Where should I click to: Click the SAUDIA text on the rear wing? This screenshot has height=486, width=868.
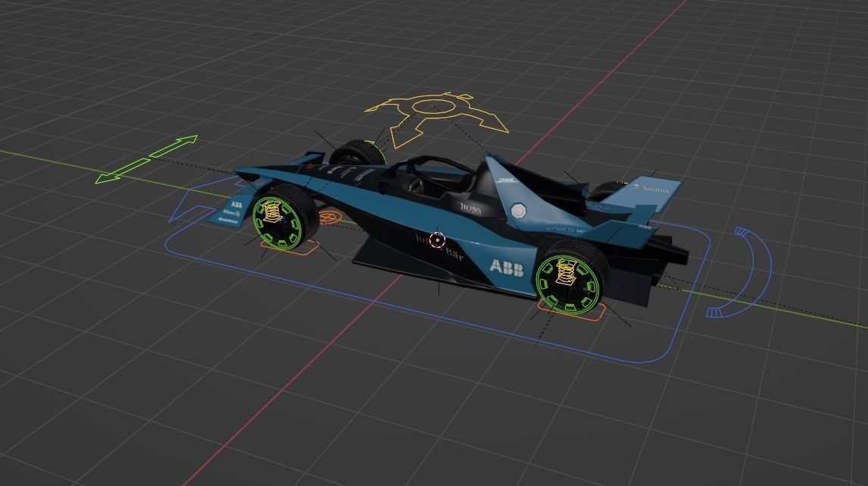point(655,190)
